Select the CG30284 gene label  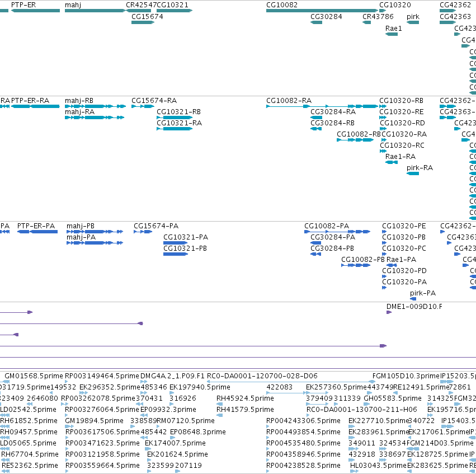326,17
